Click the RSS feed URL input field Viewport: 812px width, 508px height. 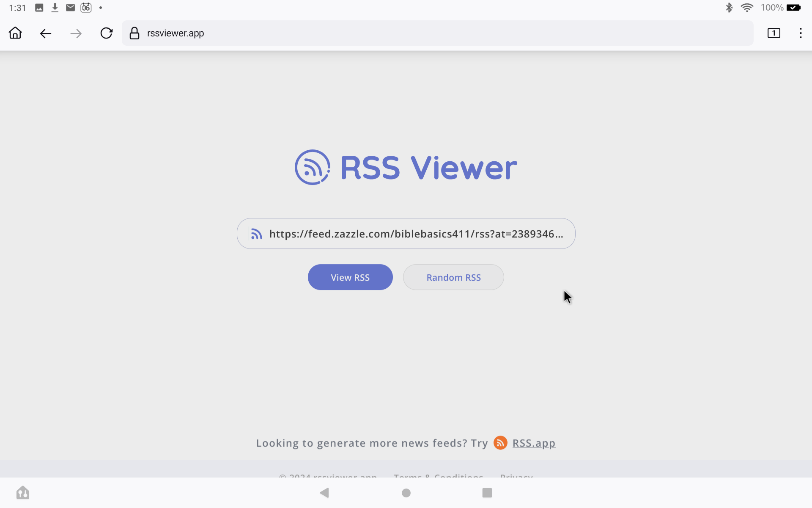coord(406,234)
